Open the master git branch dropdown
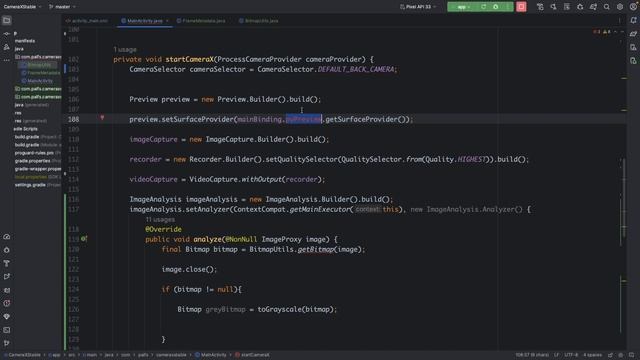640x360 pixels. coord(62,7)
